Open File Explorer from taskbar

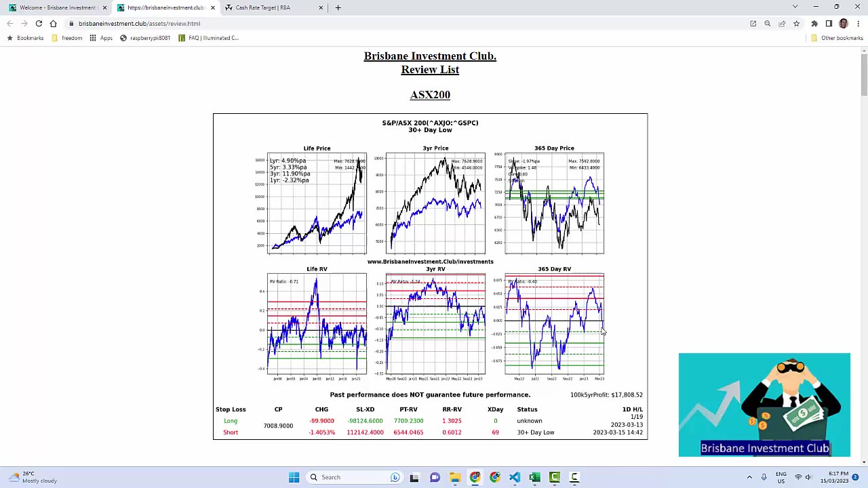tap(454, 477)
